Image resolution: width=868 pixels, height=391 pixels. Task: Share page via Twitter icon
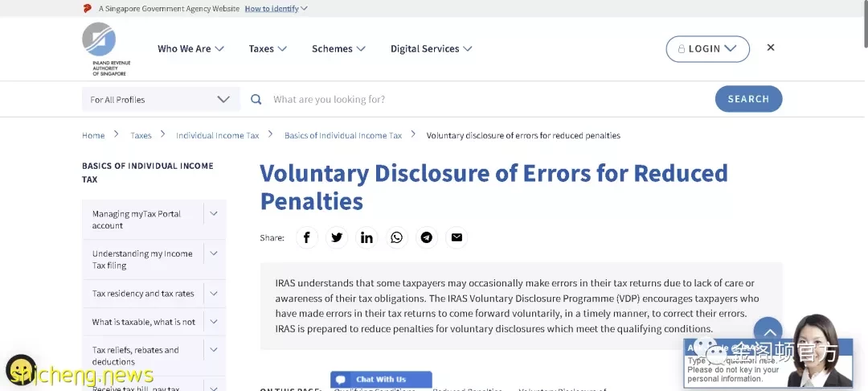click(337, 237)
